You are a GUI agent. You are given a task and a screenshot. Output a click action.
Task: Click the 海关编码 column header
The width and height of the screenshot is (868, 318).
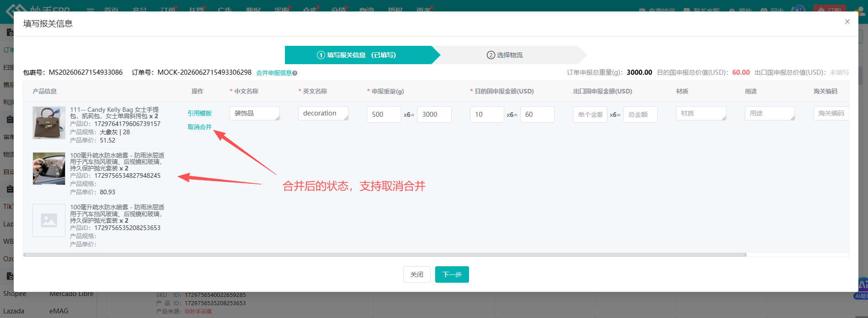tap(825, 91)
